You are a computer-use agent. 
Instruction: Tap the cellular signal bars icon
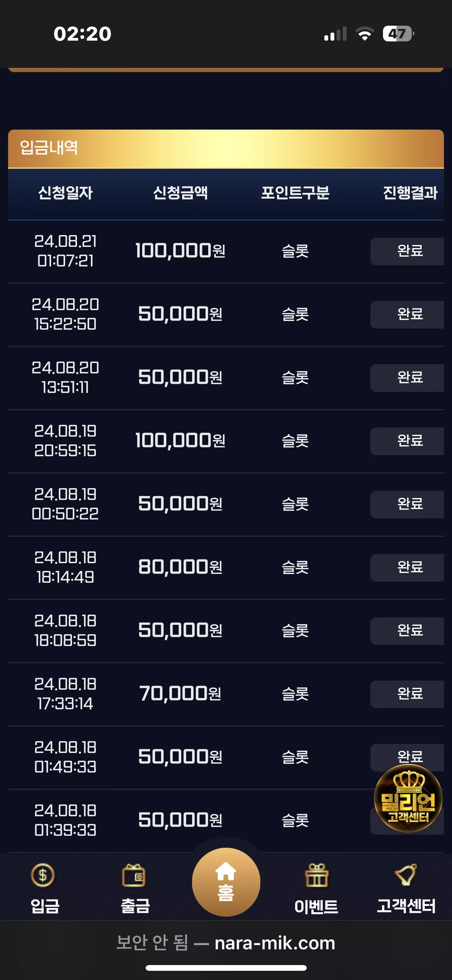335,34
